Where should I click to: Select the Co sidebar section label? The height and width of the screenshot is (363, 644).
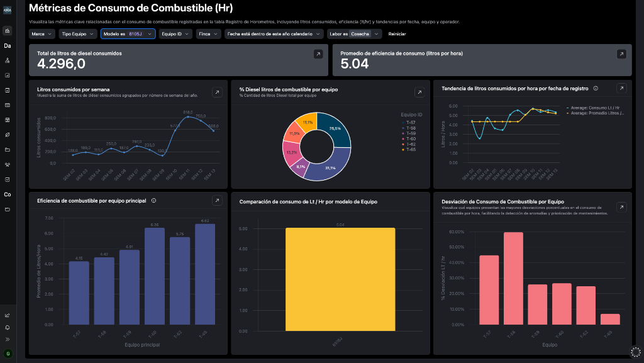point(8,194)
